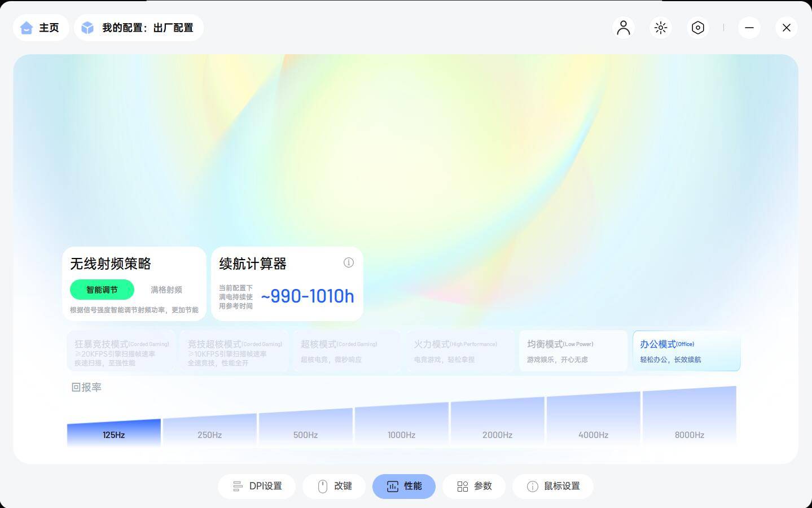Select the 8000Hz report rate bar
The width and height of the screenshot is (812, 508).
click(689, 435)
